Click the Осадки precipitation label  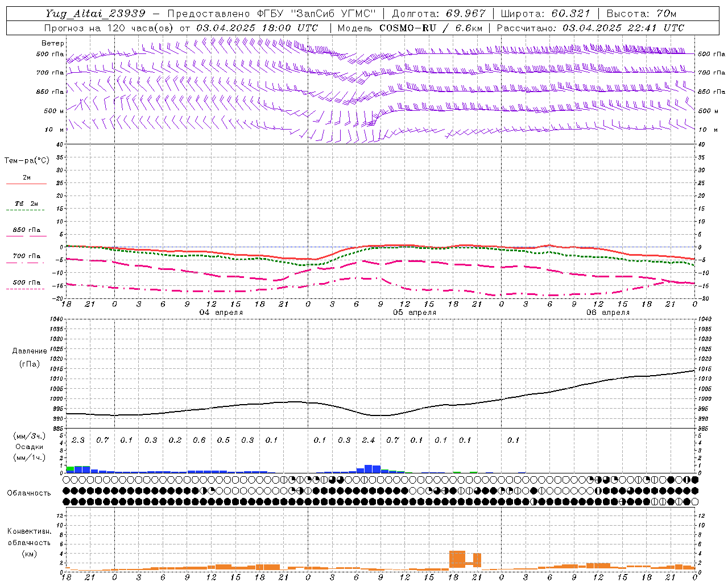30,447
